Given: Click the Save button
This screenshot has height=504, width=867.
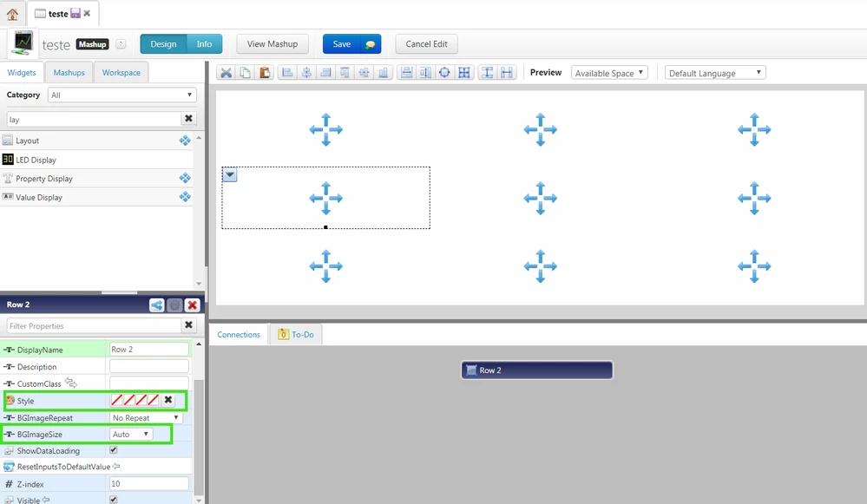Looking at the screenshot, I should (342, 44).
